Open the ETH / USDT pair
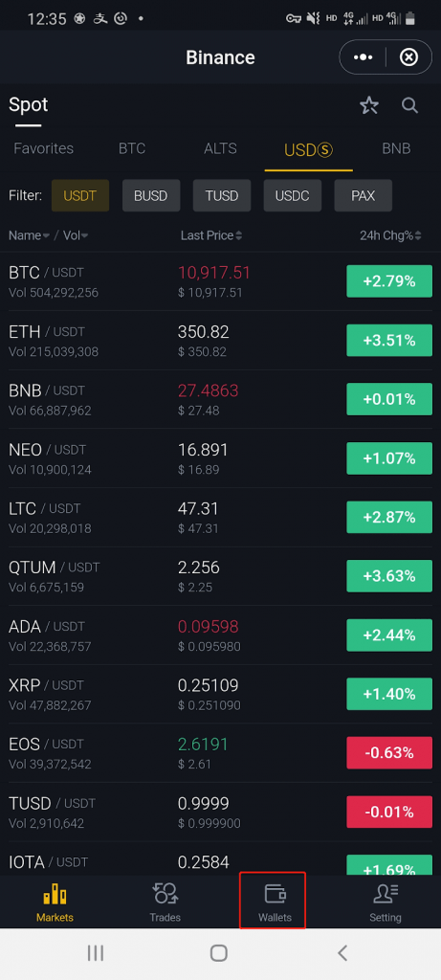Image resolution: width=441 pixels, height=980 pixels. point(220,341)
